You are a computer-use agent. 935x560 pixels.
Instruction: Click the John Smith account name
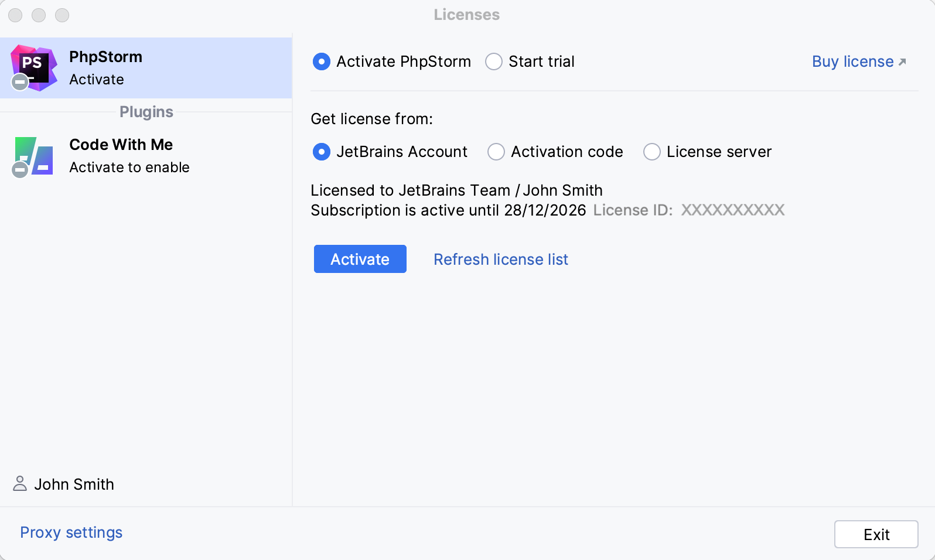74,484
